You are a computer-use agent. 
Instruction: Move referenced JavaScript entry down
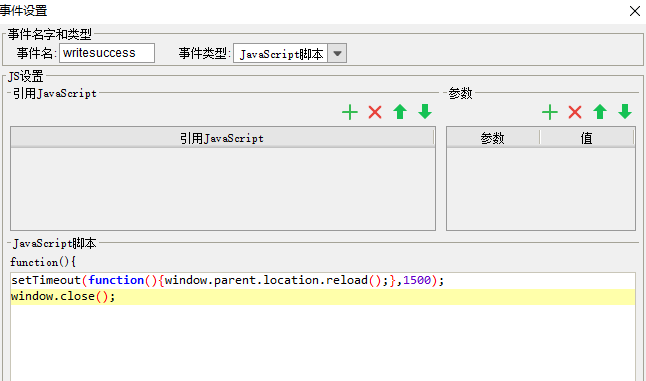(x=425, y=112)
